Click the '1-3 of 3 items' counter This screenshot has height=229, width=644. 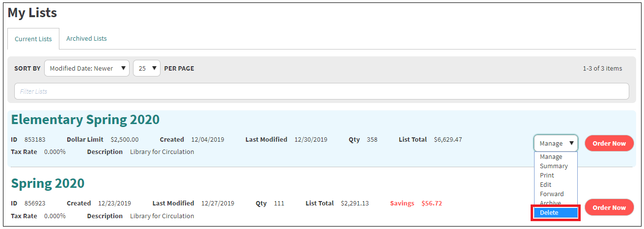tap(602, 69)
